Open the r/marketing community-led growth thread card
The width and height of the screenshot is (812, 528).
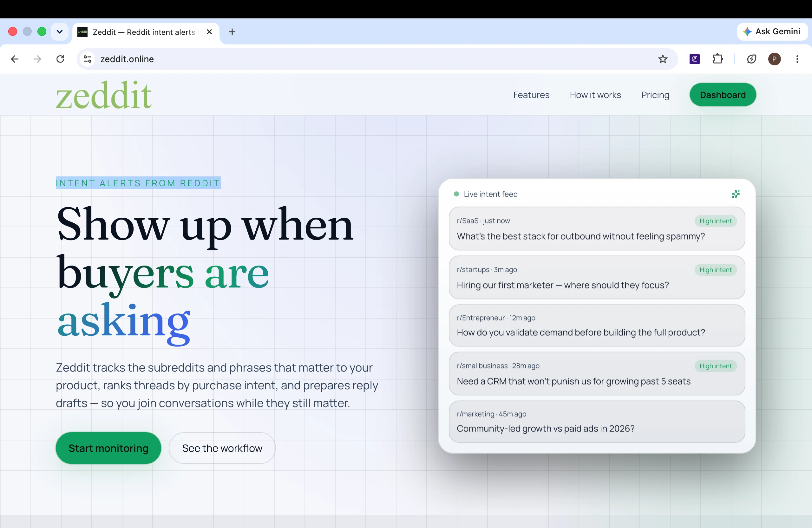click(597, 422)
